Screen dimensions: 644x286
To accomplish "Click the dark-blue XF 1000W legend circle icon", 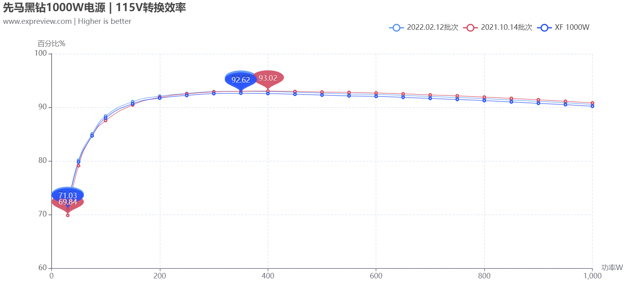I will 544,27.
